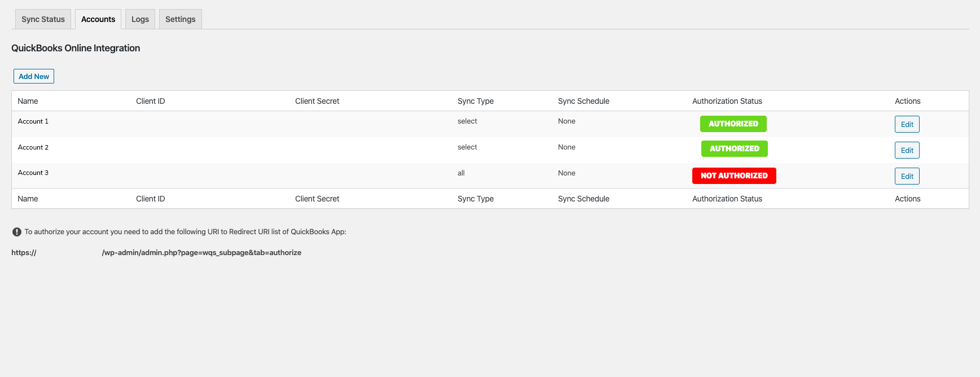Click the top 'Authorization Status' column header
980x377 pixels.
pos(727,101)
